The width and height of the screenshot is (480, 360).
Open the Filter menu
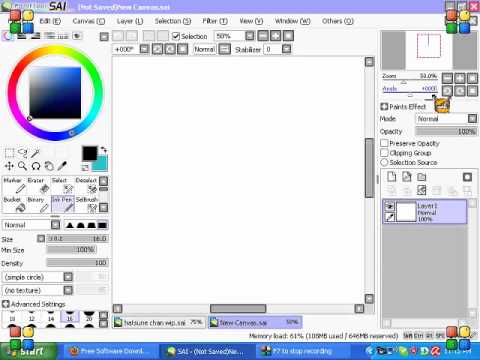click(215, 21)
